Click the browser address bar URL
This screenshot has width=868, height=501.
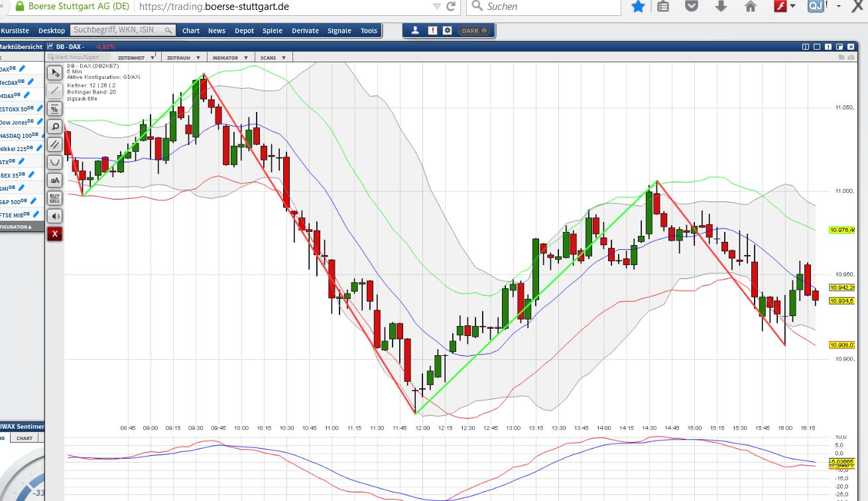click(x=215, y=7)
